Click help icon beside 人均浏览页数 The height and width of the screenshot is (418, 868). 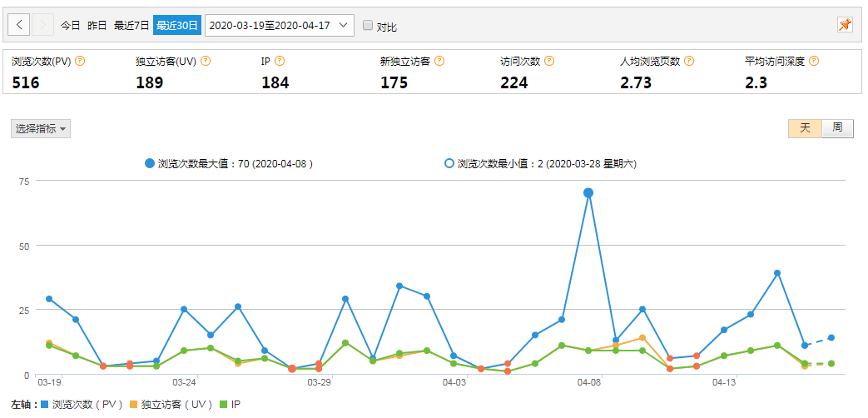[x=689, y=62]
